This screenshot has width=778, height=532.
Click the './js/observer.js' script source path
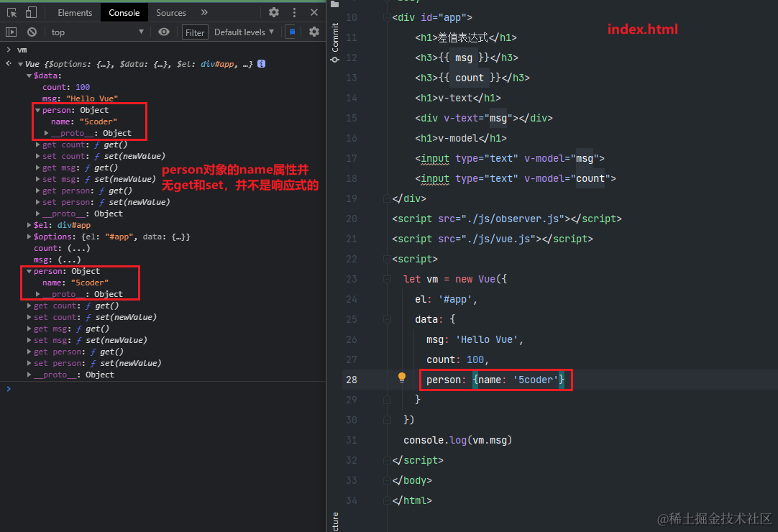tap(513, 219)
